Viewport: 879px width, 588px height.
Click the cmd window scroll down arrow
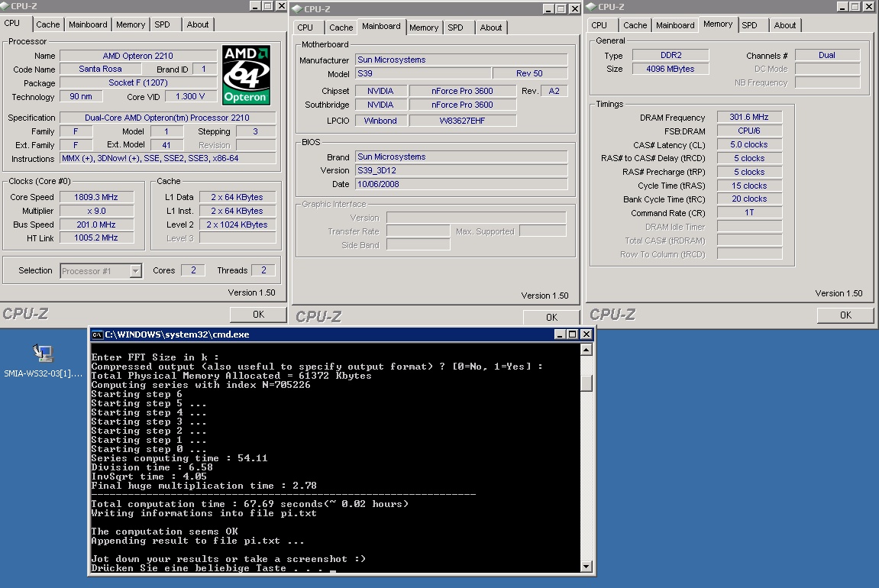587,566
